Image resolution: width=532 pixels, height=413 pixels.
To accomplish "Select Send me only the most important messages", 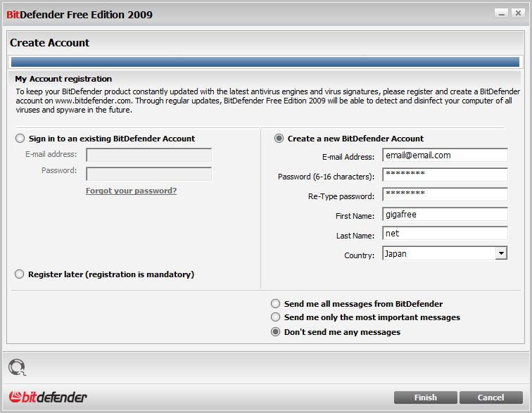I will [x=276, y=317].
